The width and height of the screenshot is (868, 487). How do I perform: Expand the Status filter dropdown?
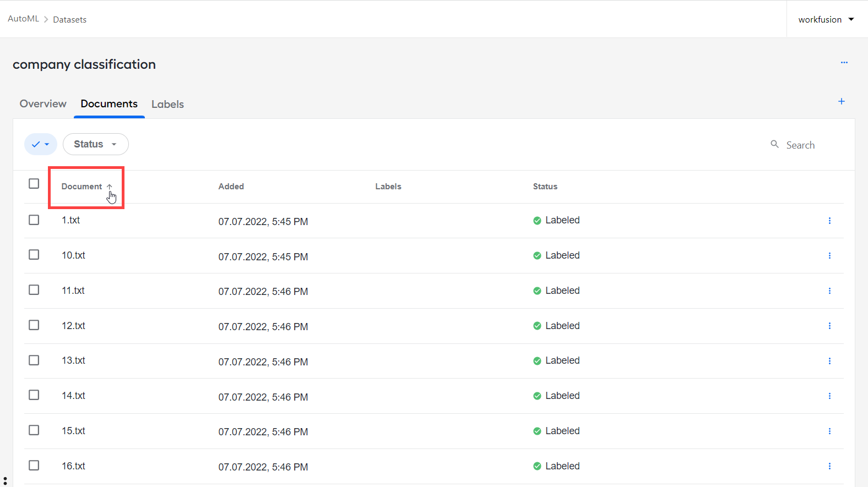pyautogui.click(x=96, y=144)
